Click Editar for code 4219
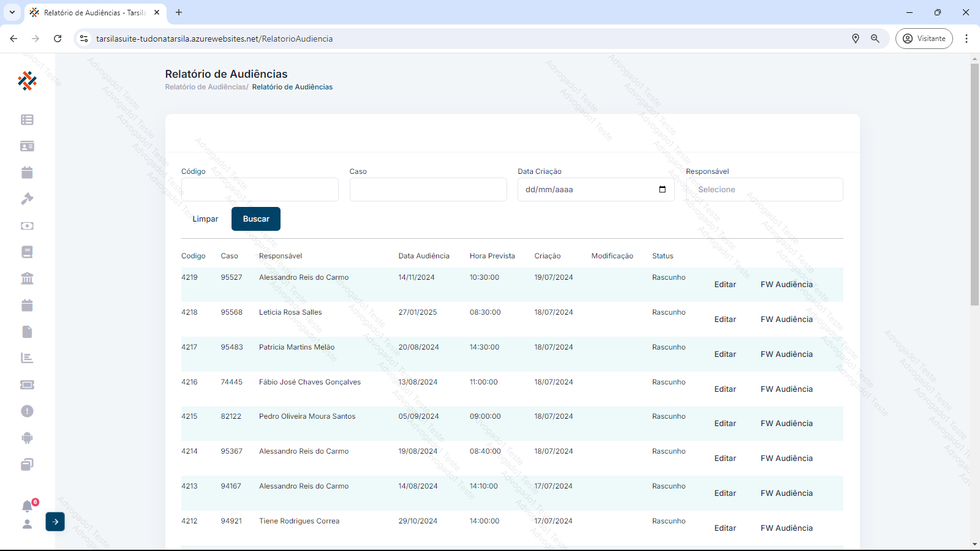Viewport: 980px width, 551px height. point(725,285)
